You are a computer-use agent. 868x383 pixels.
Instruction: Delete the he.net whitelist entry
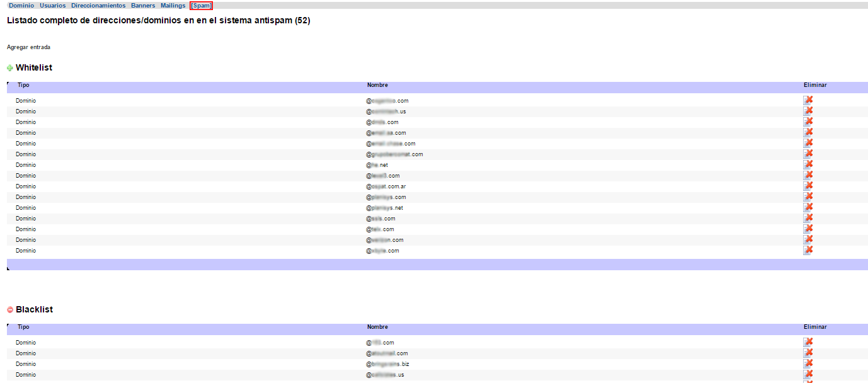tap(808, 164)
